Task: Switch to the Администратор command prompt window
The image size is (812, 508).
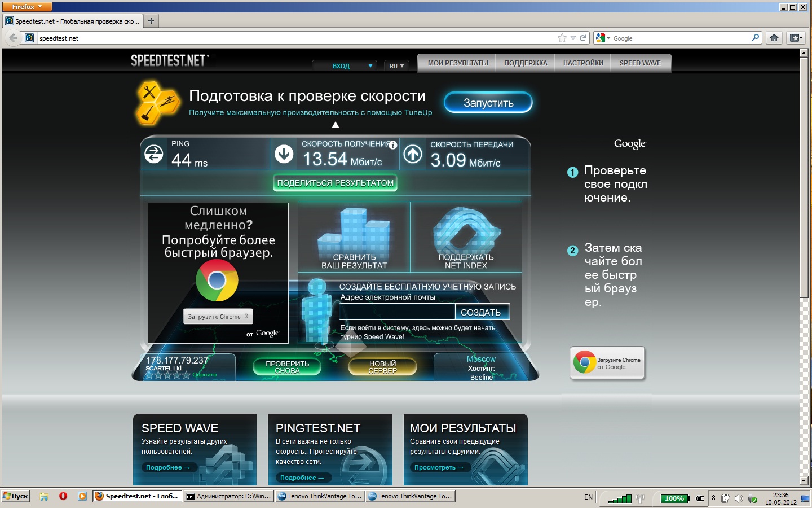Action: pos(228,496)
